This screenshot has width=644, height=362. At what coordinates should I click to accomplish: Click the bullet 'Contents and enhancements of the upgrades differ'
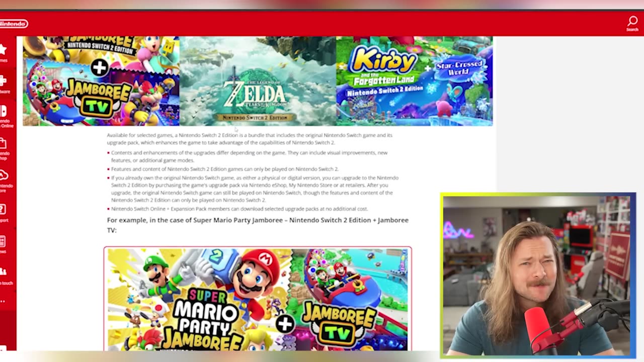click(249, 156)
